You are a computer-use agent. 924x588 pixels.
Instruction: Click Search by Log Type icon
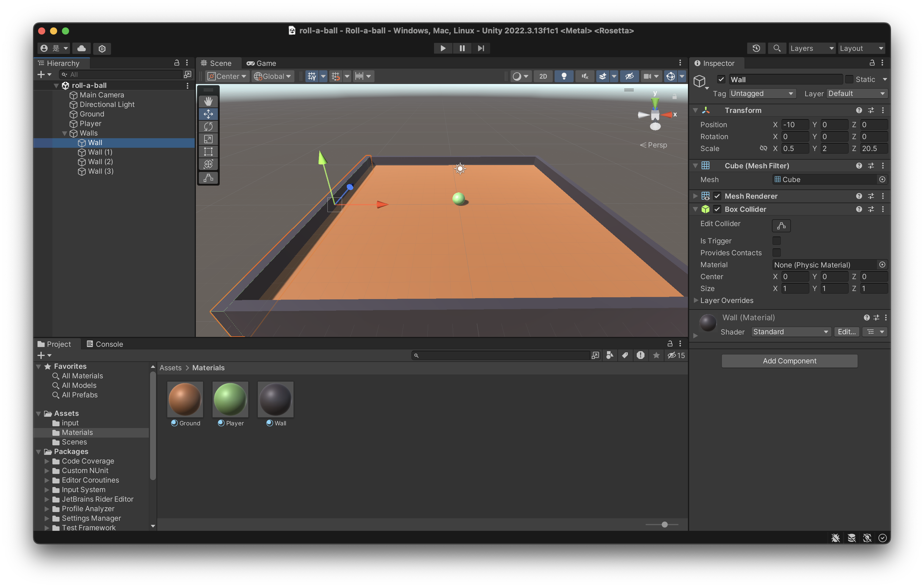click(x=640, y=356)
